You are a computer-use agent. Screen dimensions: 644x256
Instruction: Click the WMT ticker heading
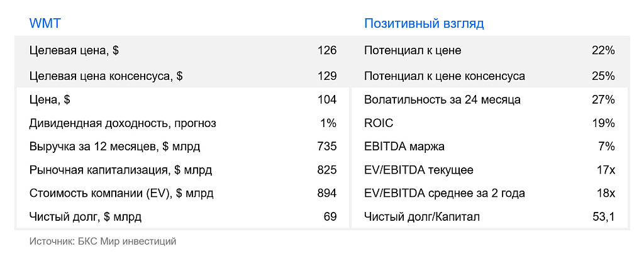(45, 23)
